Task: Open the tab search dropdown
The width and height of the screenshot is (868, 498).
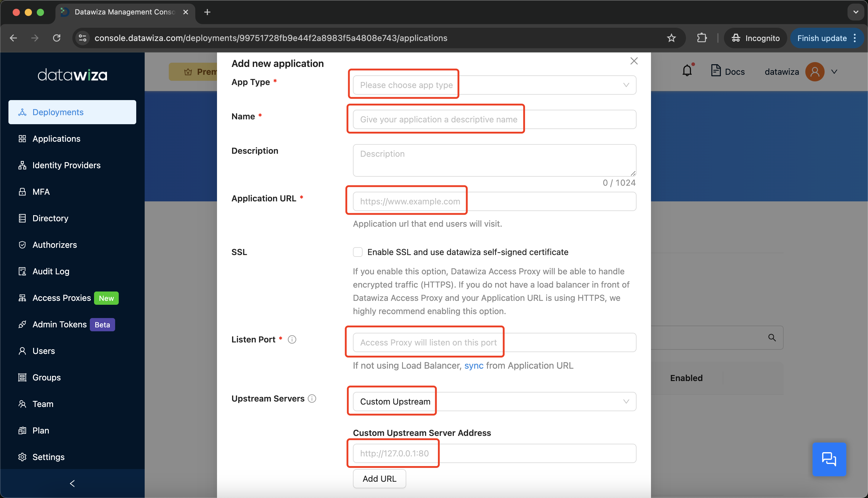Action: pos(856,12)
